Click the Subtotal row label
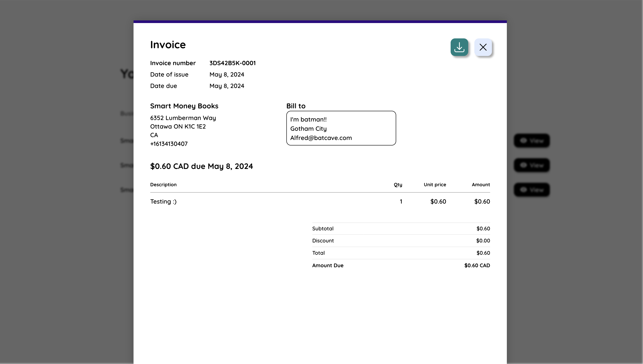 click(x=323, y=228)
